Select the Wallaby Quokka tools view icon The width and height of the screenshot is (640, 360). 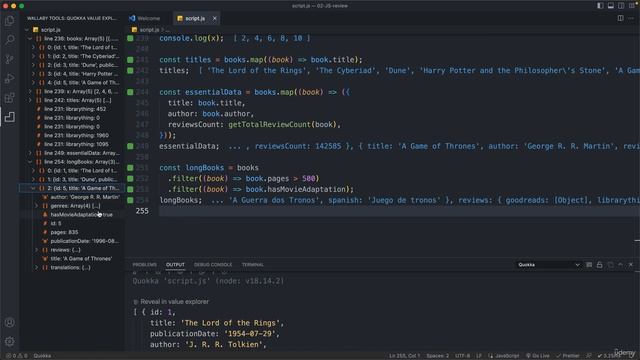pyautogui.click(x=9, y=117)
